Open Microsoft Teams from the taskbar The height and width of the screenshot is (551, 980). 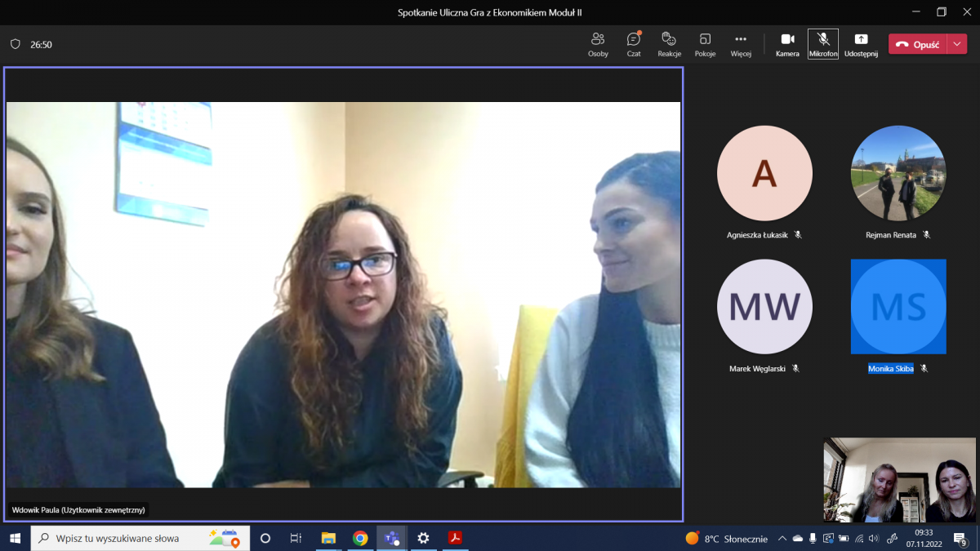[392, 538]
